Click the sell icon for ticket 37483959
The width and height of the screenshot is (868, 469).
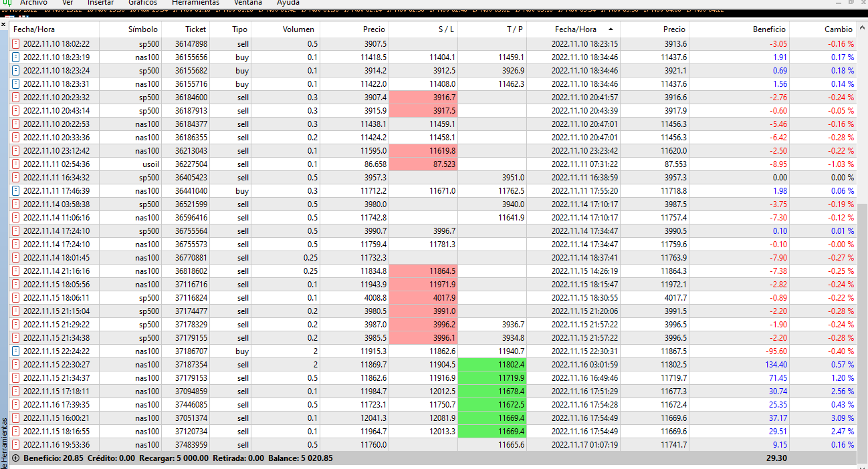(x=16, y=445)
